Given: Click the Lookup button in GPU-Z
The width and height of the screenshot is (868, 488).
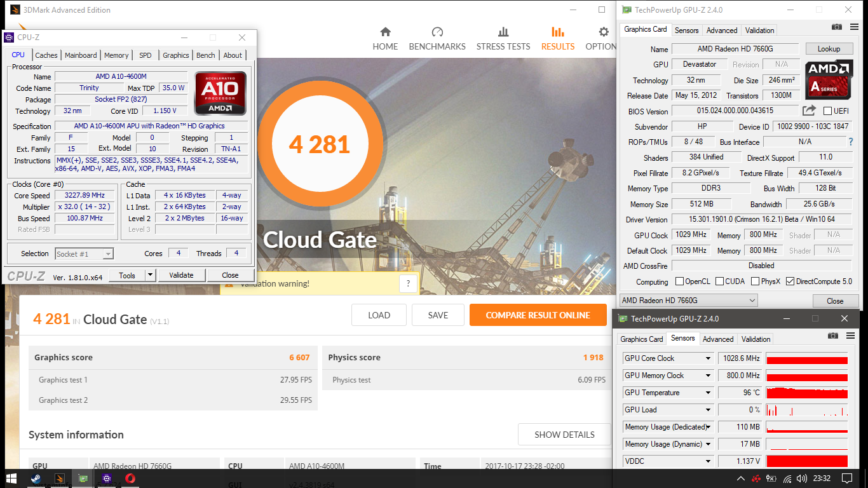Looking at the screenshot, I should 829,49.
